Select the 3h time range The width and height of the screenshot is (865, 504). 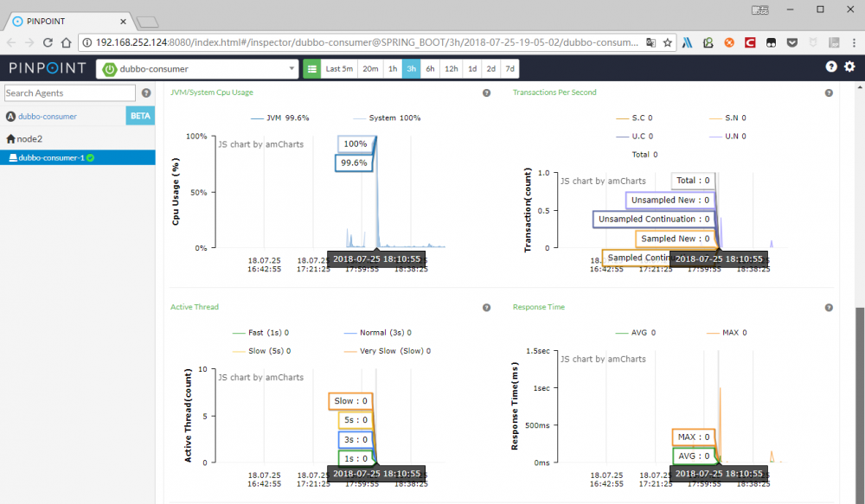[x=412, y=69]
